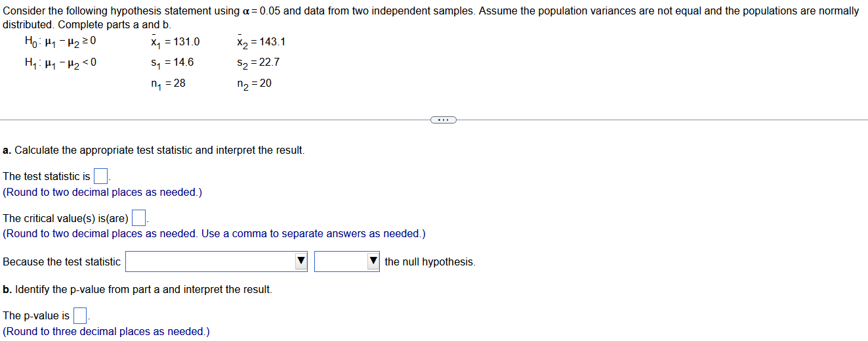Click the sample mean x̄2 = 143.1
868x341 pixels.
coord(260,42)
